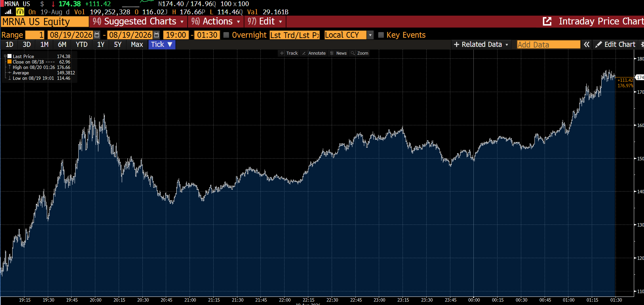Activate the Track crosshair tool
Screen dimensions: 644x305
point(289,53)
